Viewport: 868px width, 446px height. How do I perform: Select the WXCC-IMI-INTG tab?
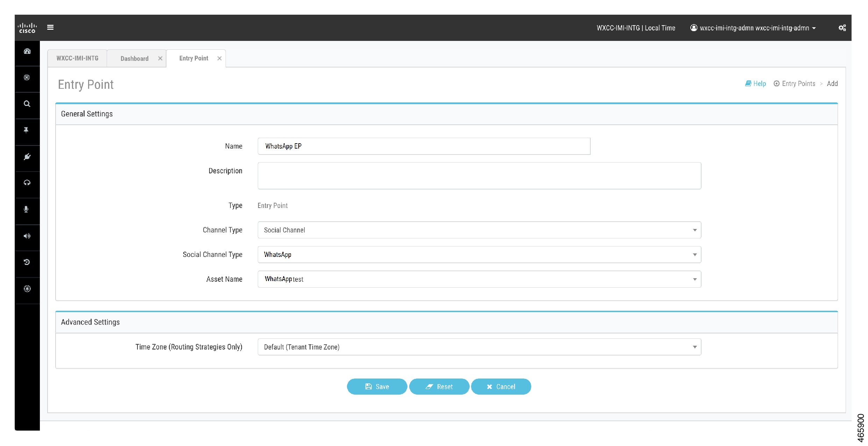pos(77,58)
